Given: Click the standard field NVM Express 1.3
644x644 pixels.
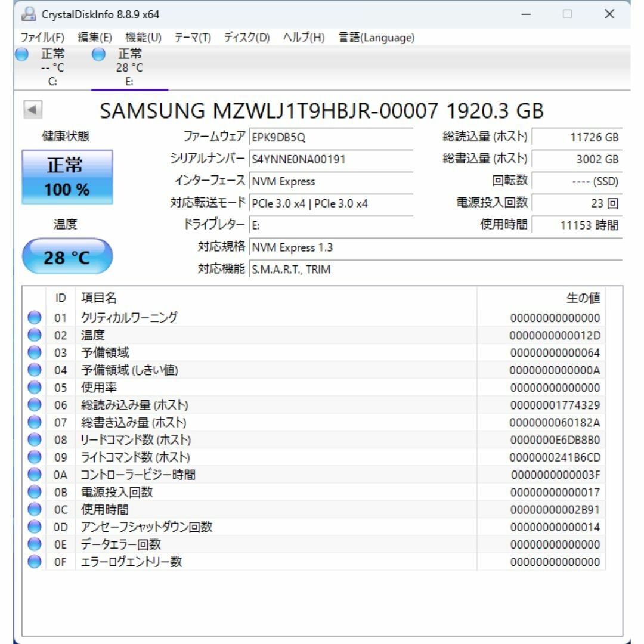Looking at the screenshot, I should 436,247.
